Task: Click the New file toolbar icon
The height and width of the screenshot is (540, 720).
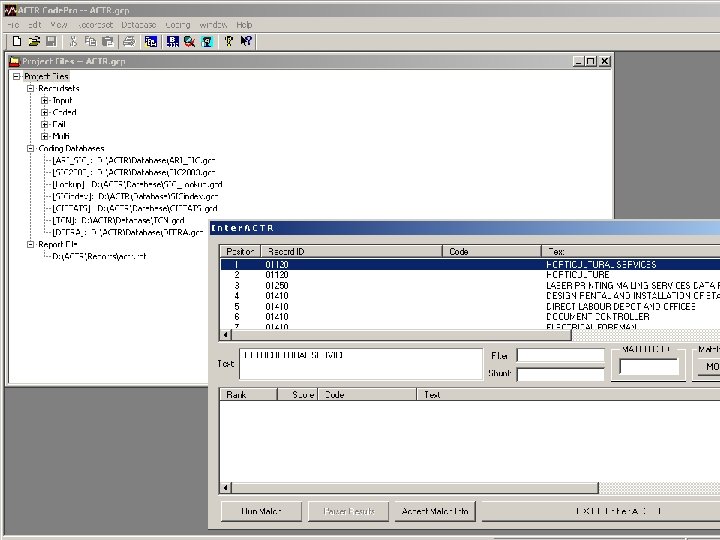Action: click(x=17, y=41)
